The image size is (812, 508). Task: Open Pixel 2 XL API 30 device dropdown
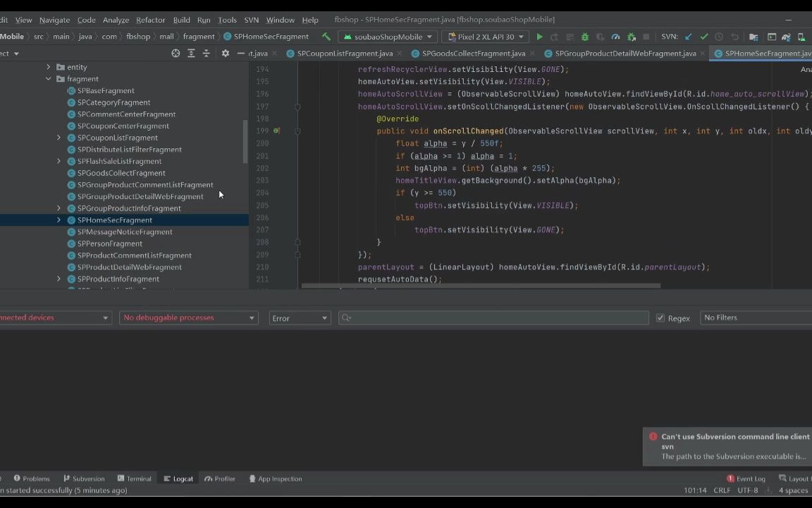pos(486,37)
